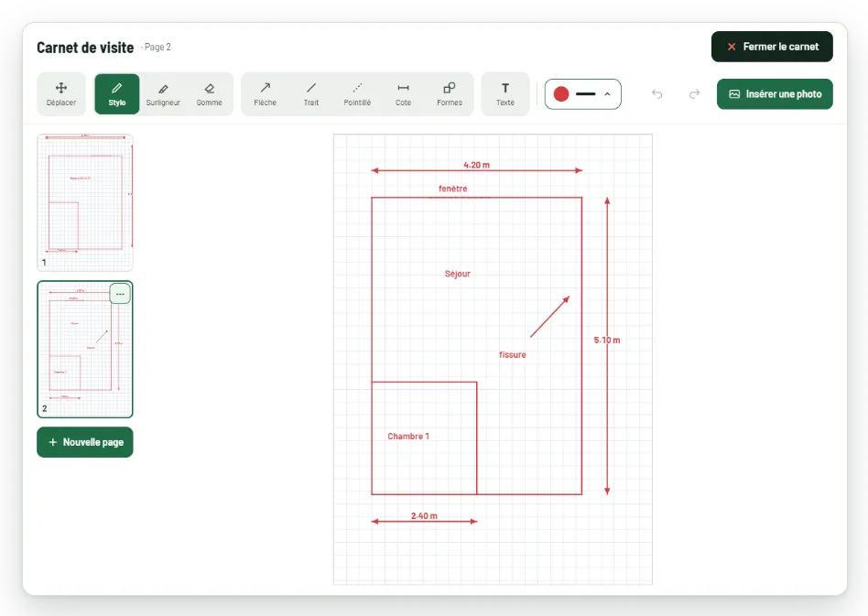Select page 2 thumbnail
Screen dimensions: 868x616
coord(85,350)
